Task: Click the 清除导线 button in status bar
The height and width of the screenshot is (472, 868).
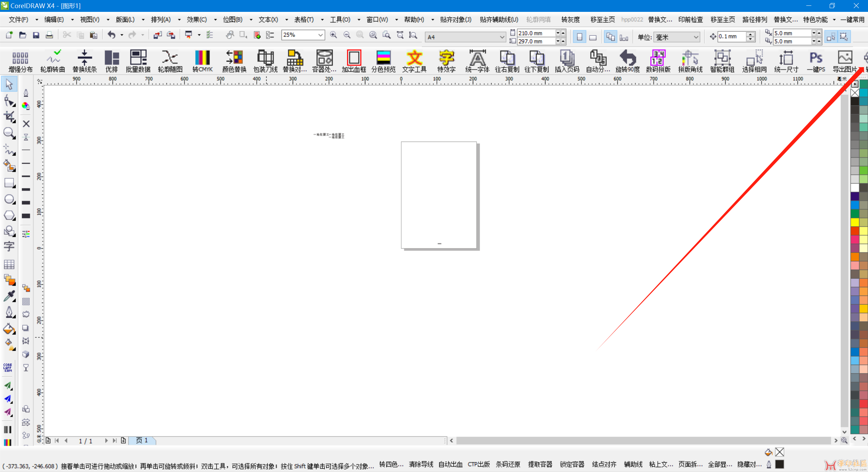Action: click(x=421, y=464)
